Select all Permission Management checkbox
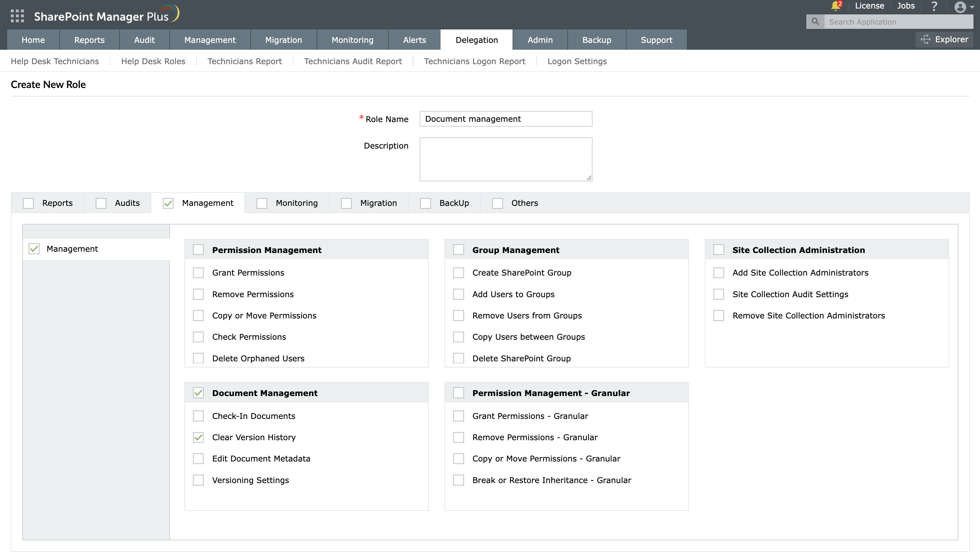 [198, 250]
